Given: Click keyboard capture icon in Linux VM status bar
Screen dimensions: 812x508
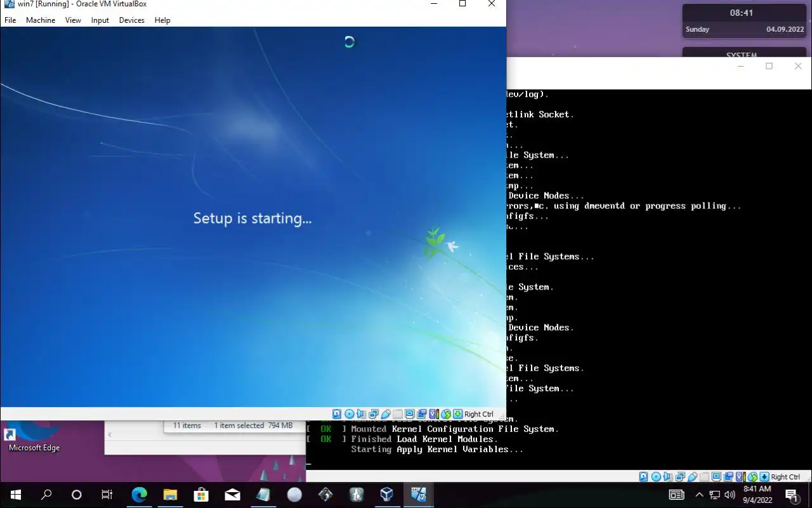Looking at the screenshot, I should pyautogui.click(x=764, y=477).
